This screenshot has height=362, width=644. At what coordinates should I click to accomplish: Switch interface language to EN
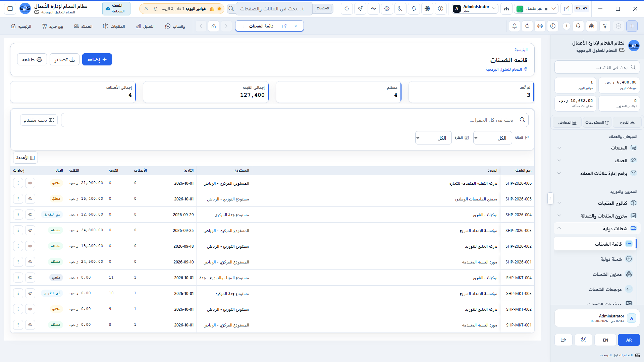point(605,340)
